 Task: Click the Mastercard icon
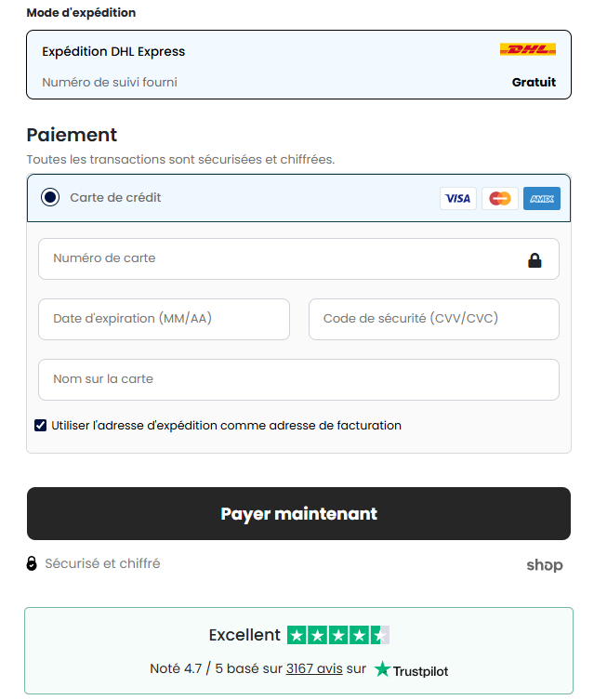[500, 198]
